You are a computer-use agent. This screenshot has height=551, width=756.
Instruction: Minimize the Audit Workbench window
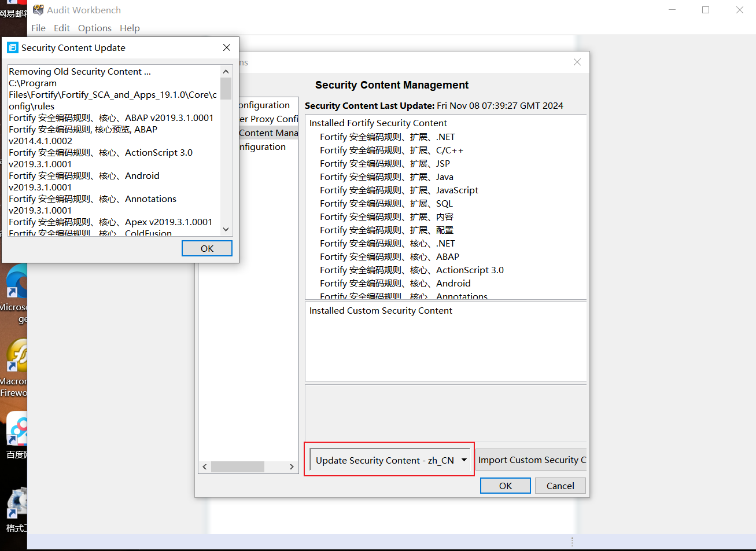point(672,10)
